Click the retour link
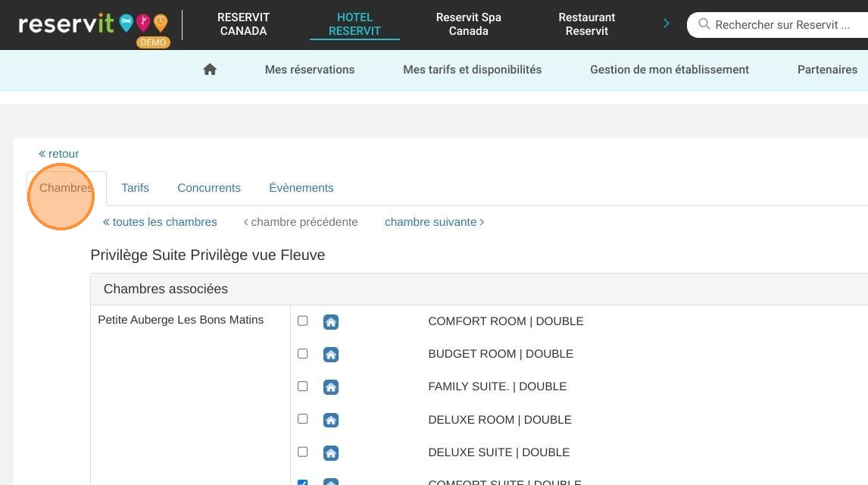 click(58, 154)
